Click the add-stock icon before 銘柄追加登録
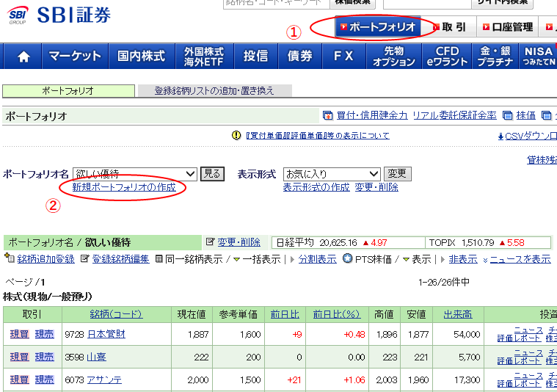Viewport: 557px width, 392px height. pos(10,258)
